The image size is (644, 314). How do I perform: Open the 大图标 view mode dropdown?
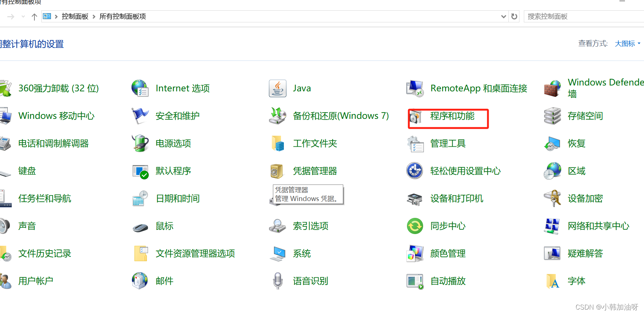point(628,44)
